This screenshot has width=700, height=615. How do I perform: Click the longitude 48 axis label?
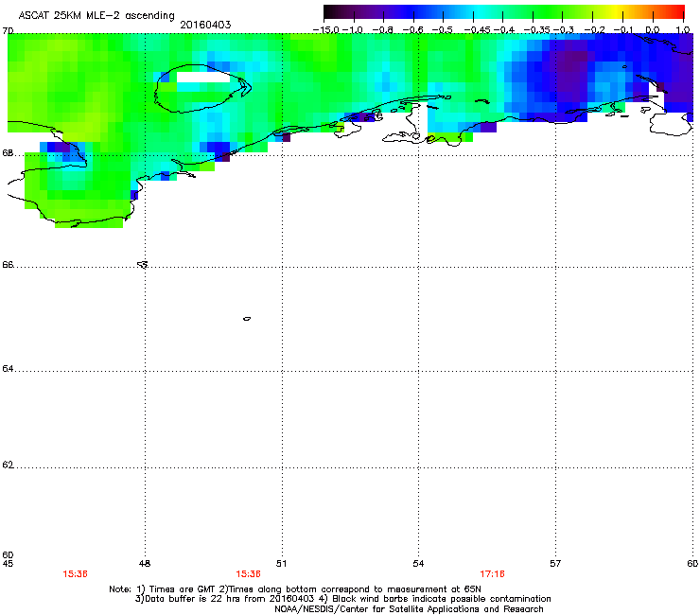[x=145, y=564]
